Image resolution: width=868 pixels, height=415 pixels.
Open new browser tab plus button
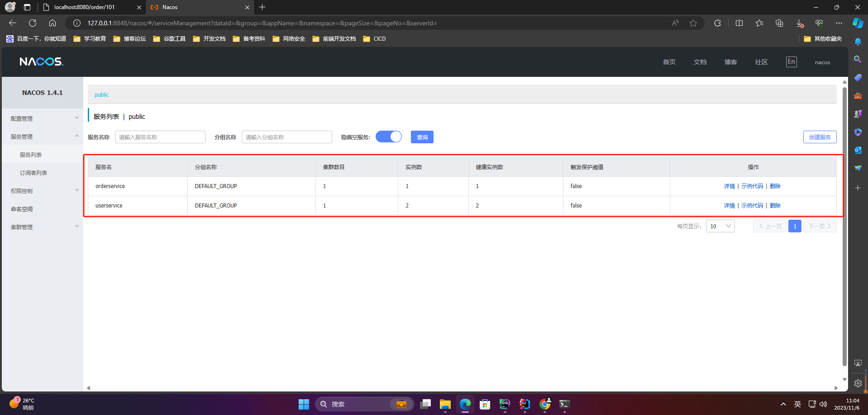pyautogui.click(x=262, y=7)
